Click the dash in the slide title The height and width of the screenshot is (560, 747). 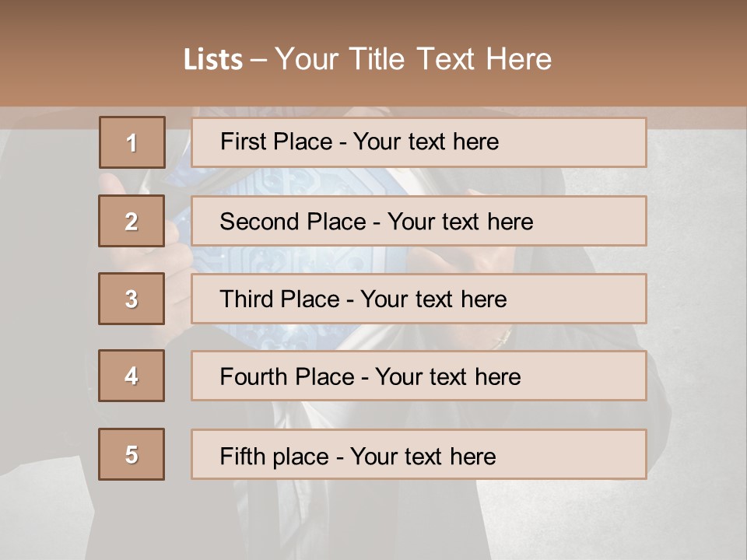coord(258,61)
